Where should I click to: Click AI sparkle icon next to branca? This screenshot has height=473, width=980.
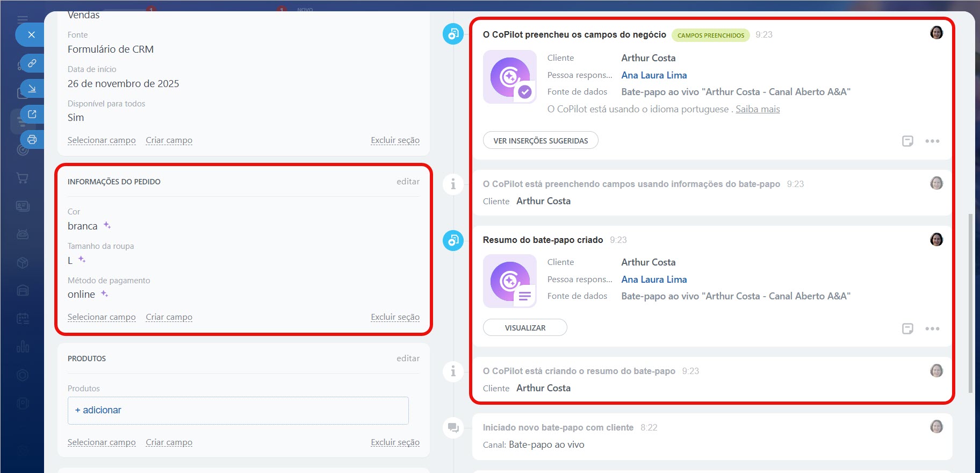107,225
